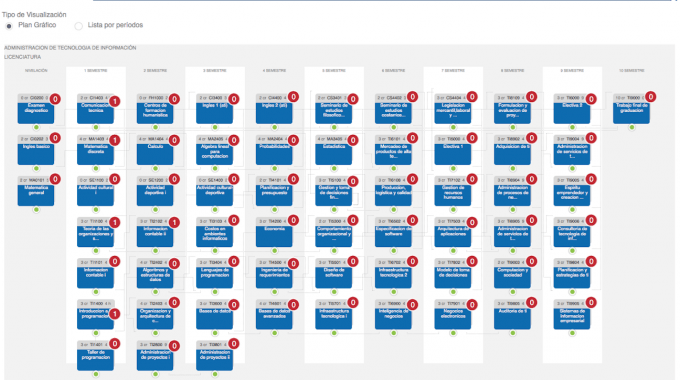Click red badge on Comunicacion tecnica course
This screenshot has height=380, width=680.
pyautogui.click(x=114, y=101)
